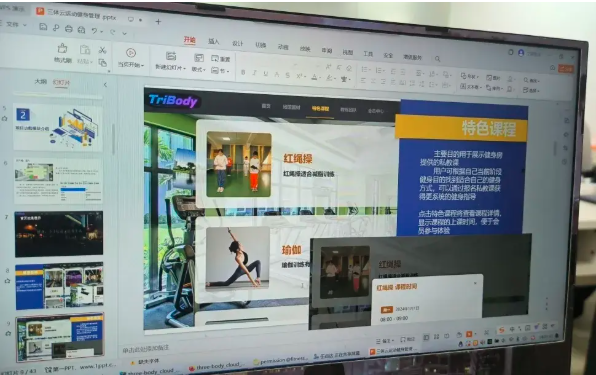Click the Undo arrow icon
Screen dimensions: 596x375
click(94, 31)
